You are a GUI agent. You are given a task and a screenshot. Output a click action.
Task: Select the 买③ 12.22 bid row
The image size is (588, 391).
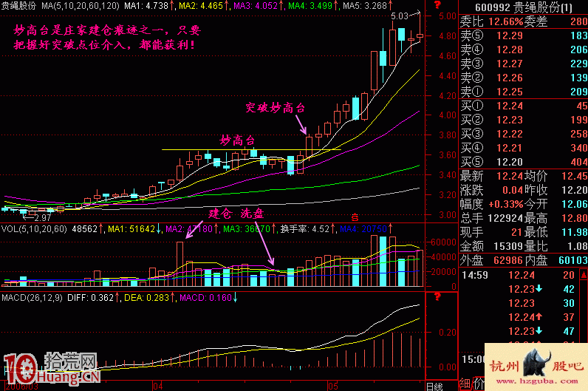coord(524,134)
